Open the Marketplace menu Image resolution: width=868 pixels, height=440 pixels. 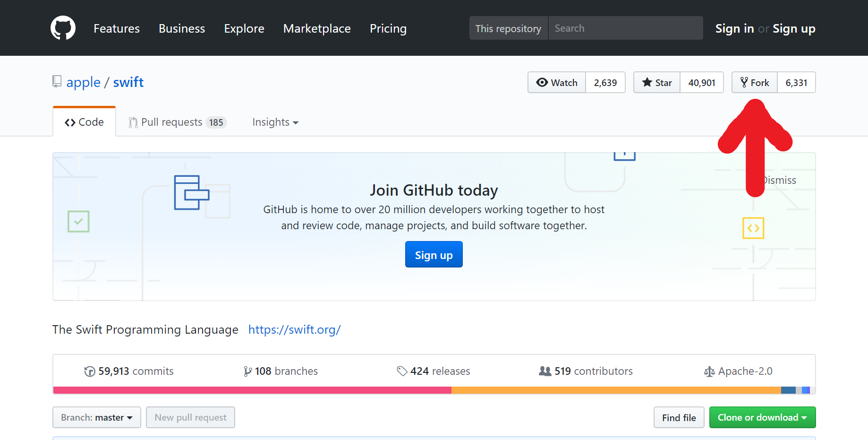click(316, 28)
